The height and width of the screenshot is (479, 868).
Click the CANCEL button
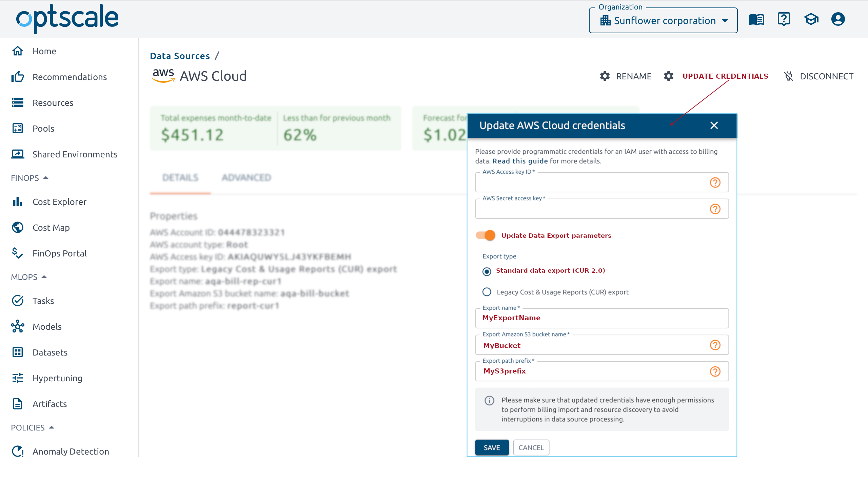point(531,448)
